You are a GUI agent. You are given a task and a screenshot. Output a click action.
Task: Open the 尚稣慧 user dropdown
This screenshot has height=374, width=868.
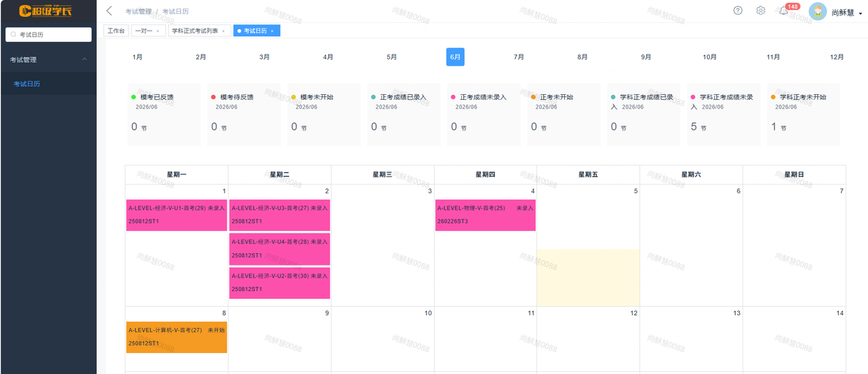[x=846, y=12]
